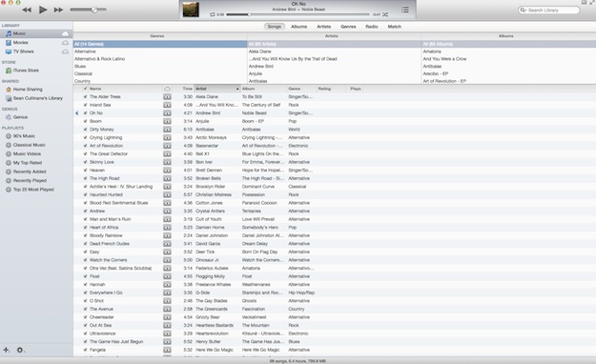Uncheck the Boom song checkbox

coord(85,121)
